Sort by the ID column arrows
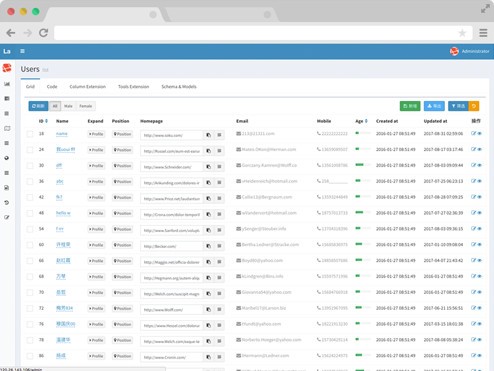Screen dimensions: 494x371 pos(46,121)
